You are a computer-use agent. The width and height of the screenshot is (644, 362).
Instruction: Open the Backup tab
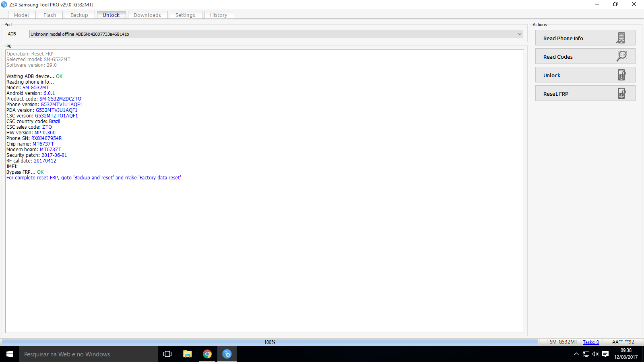coord(79,15)
